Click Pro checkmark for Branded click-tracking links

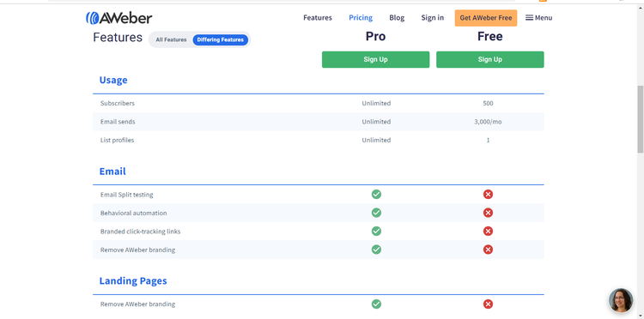376,232
